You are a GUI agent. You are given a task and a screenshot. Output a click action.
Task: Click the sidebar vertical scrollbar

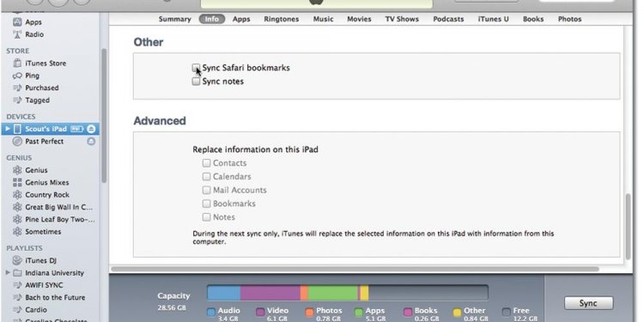(x=104, y=116)
